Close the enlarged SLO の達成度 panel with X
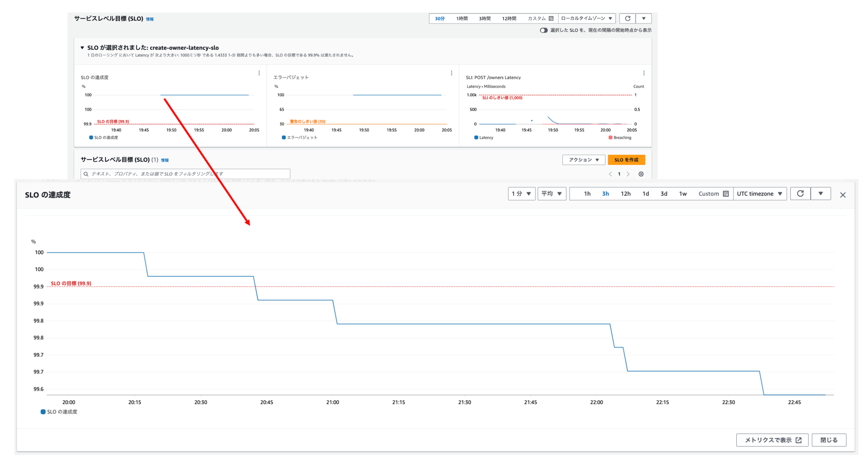The image size is (868, 463). (x=843, y=195)
